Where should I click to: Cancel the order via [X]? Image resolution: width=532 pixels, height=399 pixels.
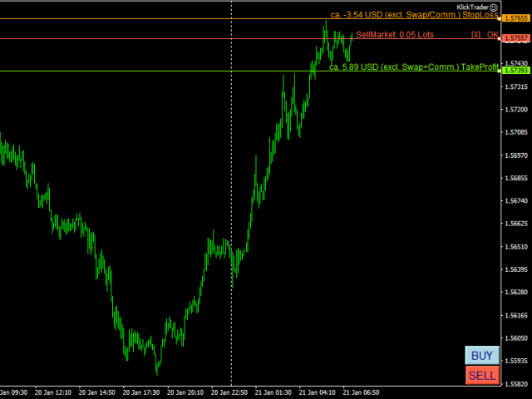475,35
